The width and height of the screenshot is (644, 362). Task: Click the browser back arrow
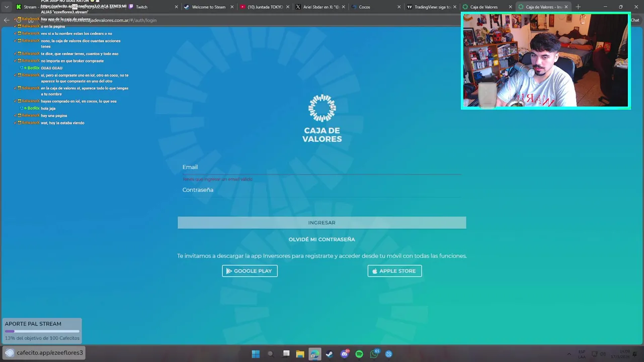point(6,20)
